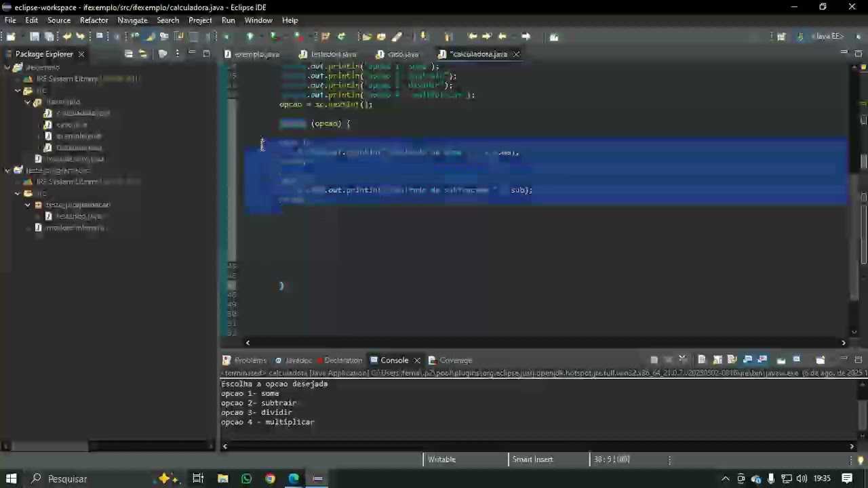
Task: Open the Window menu
Action: [x=258, y=20]
